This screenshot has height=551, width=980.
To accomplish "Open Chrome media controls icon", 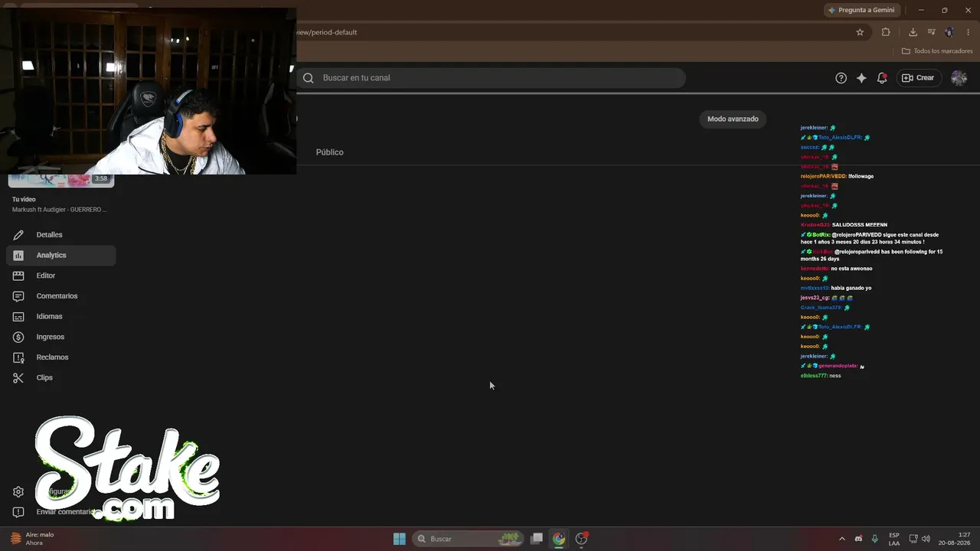I will (932, 32).
